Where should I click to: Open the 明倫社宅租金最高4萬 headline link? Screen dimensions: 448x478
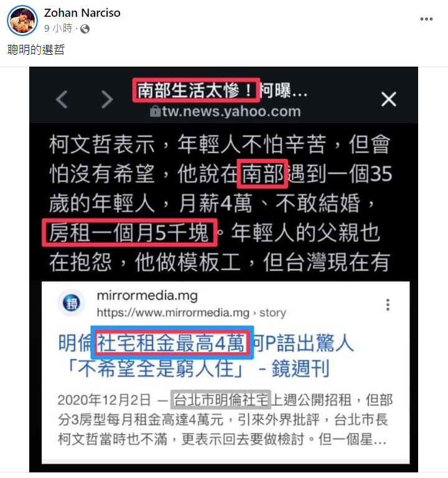pyautogui.click(x=206, y=356)
